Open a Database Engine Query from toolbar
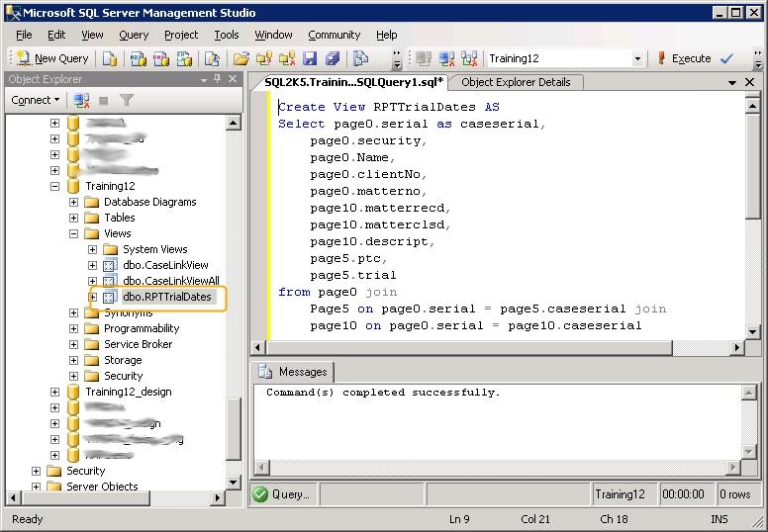The image size is (768, 532). click(110, 58)
